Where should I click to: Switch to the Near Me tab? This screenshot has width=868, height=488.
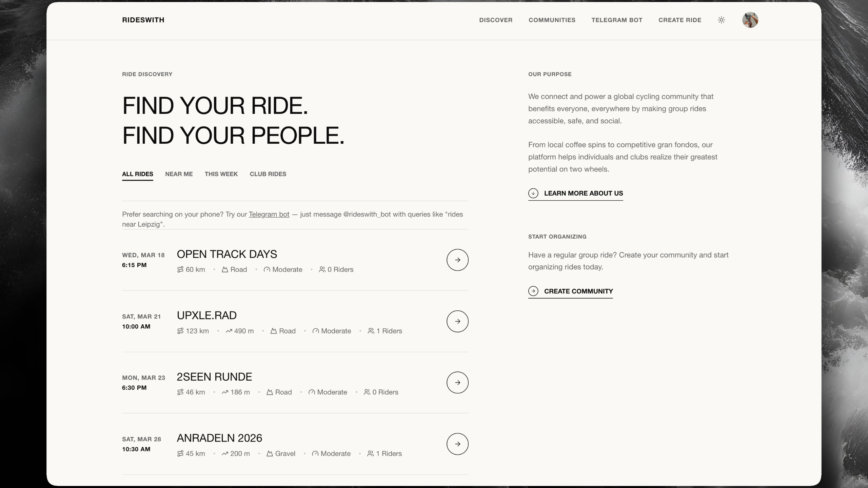tap(179, 174)
